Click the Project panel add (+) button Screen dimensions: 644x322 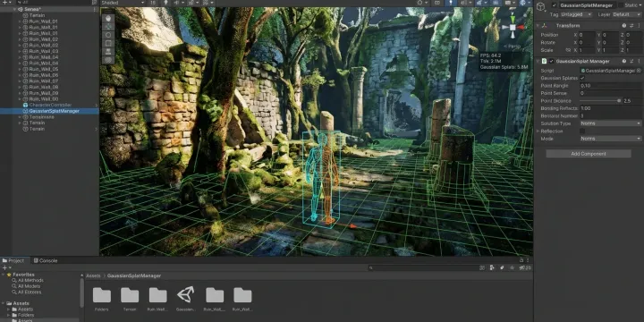[x=4, y=267]
